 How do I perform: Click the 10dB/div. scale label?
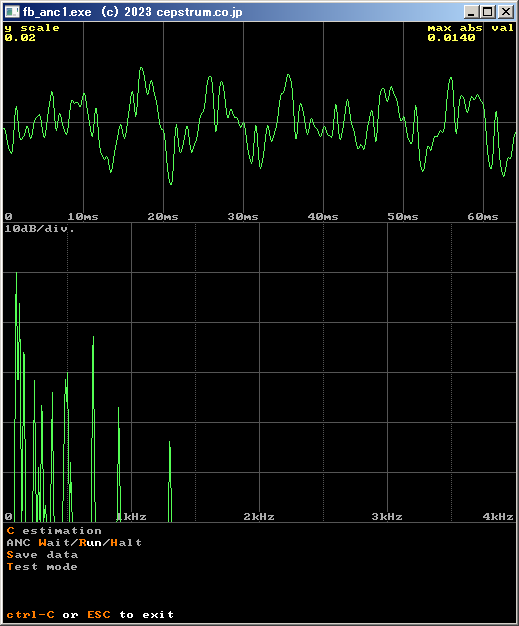click(x=39, y=229)
